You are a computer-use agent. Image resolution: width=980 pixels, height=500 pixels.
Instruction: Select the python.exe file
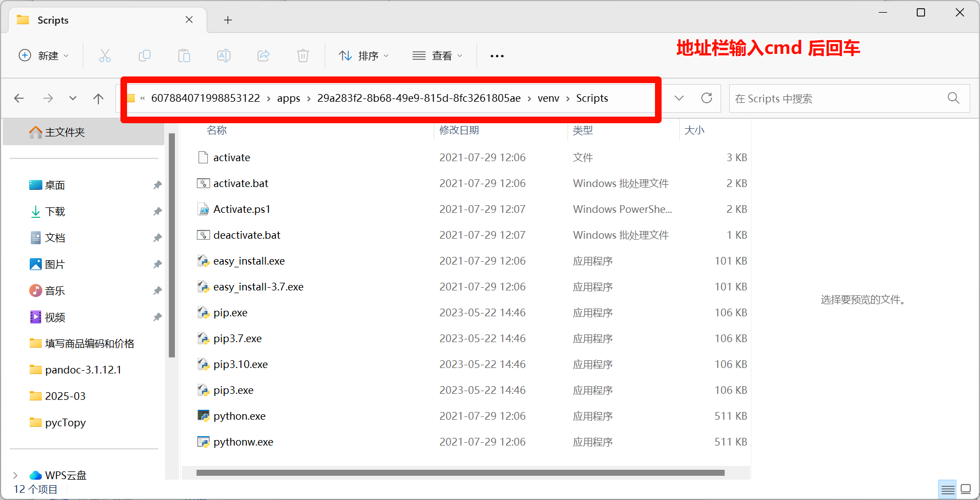(x=239, y=416)
